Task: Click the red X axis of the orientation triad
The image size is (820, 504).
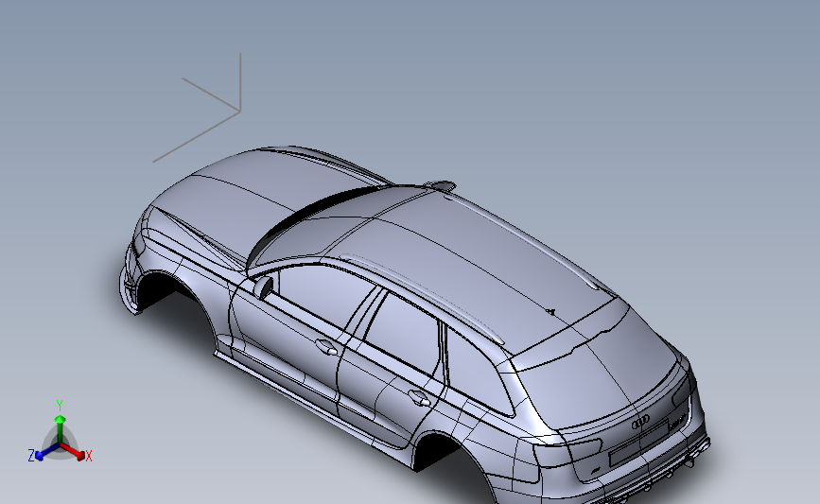Action: tap(73, 451)
